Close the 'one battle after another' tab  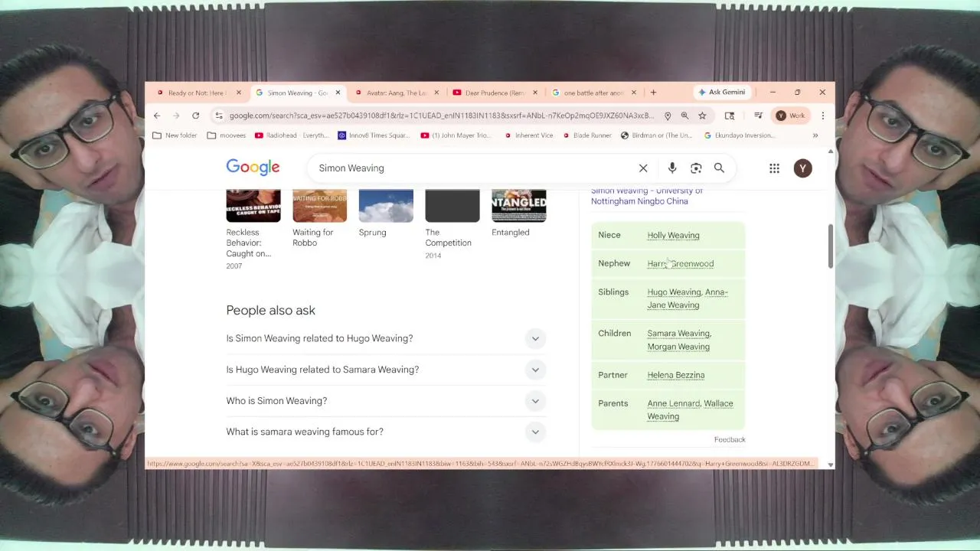click(634, 93)
